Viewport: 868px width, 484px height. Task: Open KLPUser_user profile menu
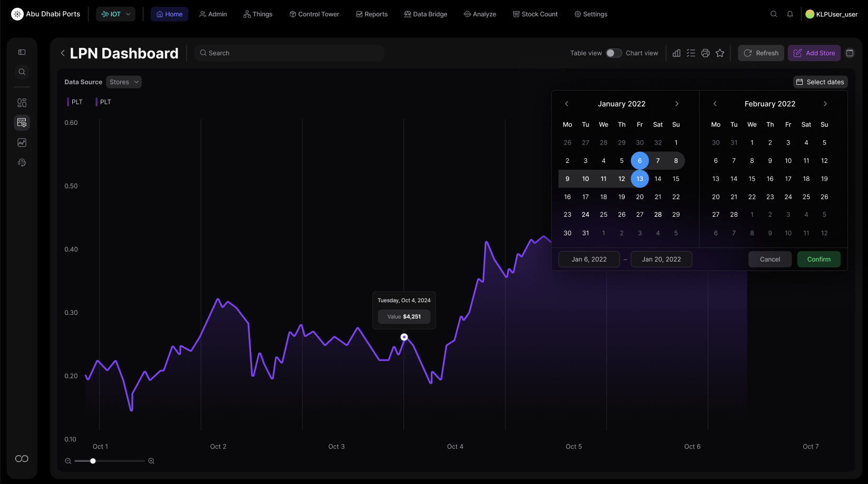click(x=832, y=14)
